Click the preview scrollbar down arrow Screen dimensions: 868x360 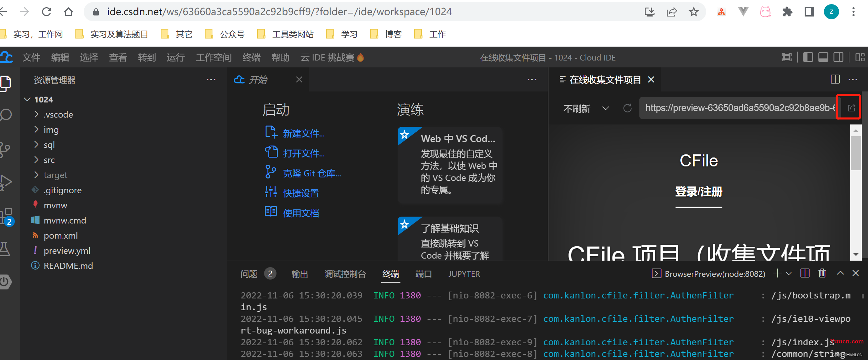tap(856, 255)
